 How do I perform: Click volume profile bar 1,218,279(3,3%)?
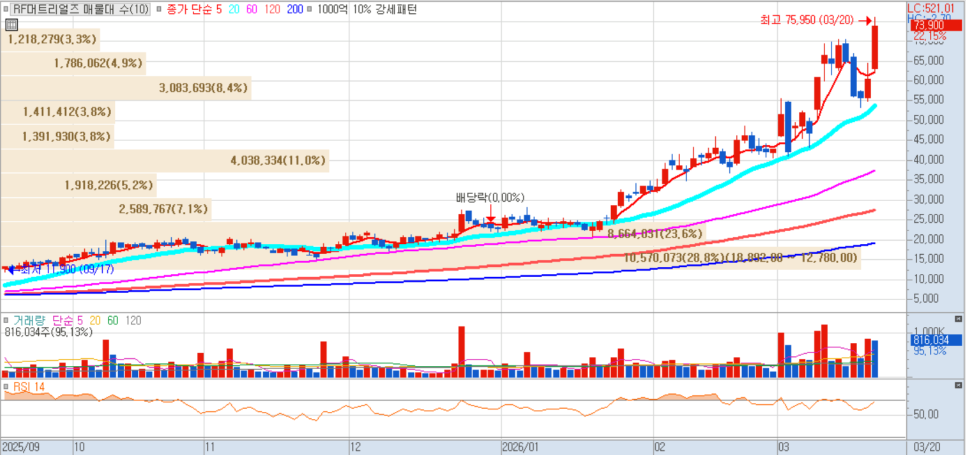(51, 39)
